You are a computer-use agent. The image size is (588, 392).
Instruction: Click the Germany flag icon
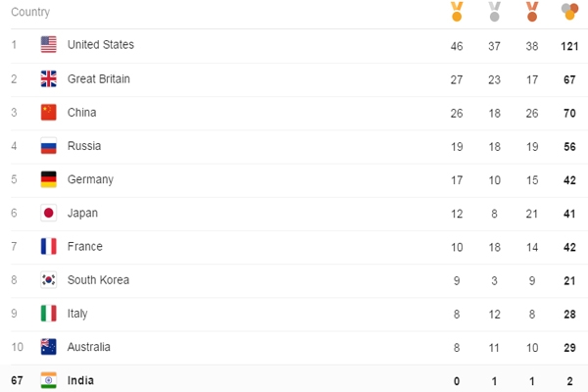pyautogui.click(x=48, y=179)
